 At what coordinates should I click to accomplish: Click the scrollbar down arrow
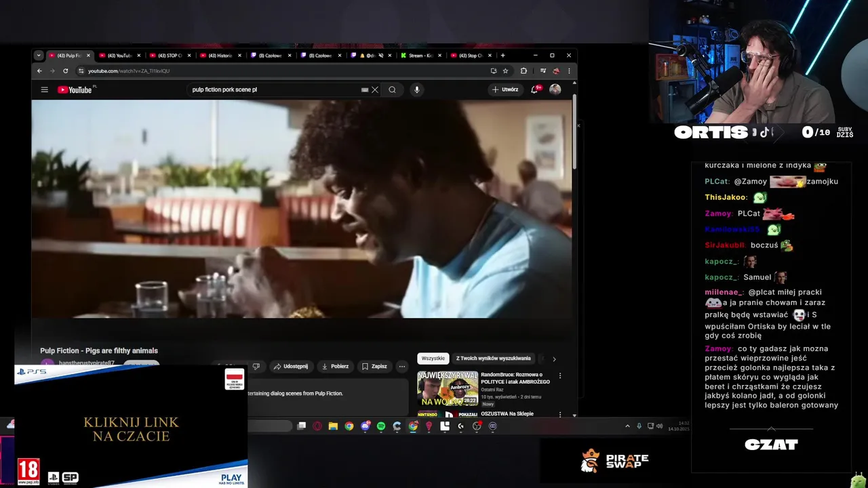574,415
